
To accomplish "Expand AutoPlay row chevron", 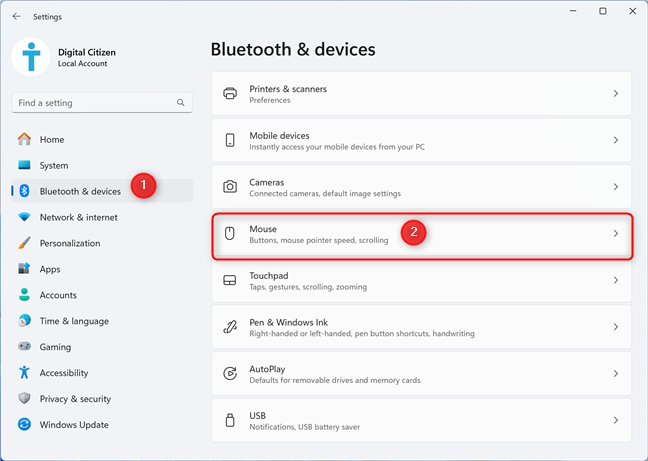I will coord(616,373).
